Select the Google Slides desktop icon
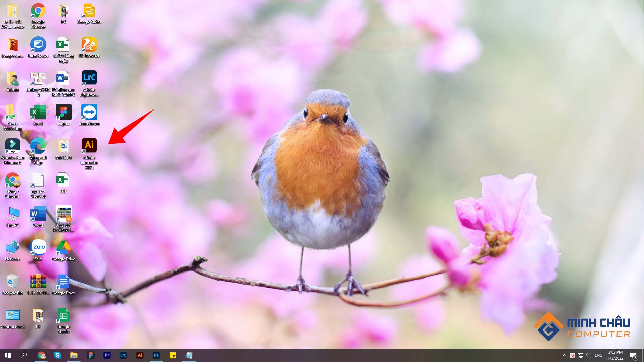 coord(89,14)
